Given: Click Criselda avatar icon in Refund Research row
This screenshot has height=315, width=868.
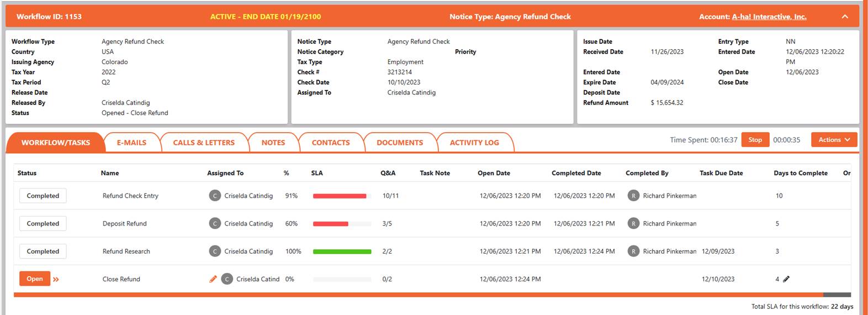Looking at the screenshot, I should click(215, 251).
